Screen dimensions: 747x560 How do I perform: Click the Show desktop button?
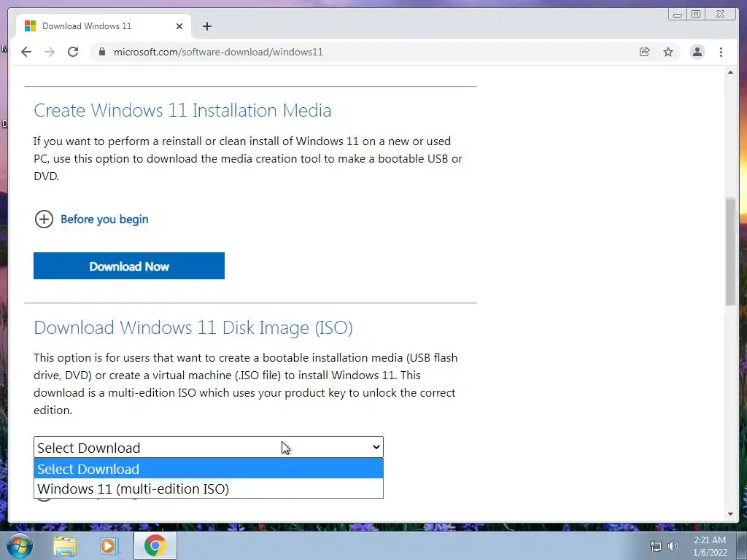[x=742, y=545]
